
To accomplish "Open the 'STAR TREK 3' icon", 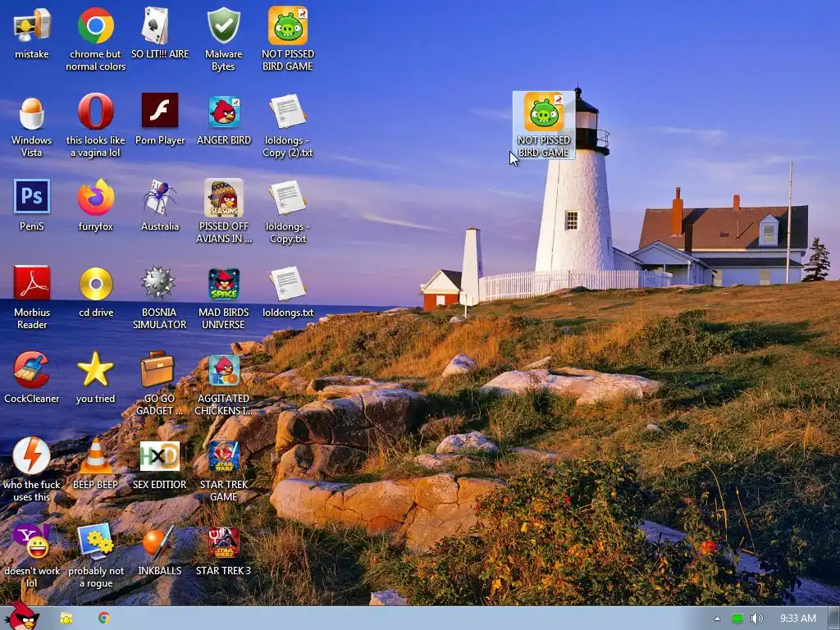I will [x=223, y=543].
